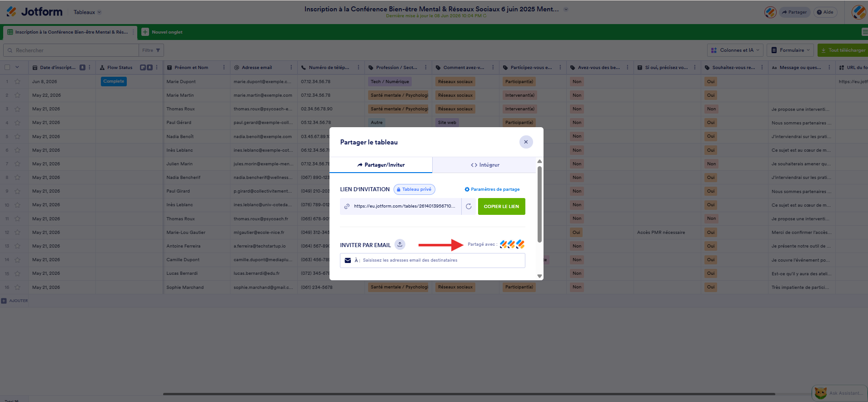This screenshot has width=868, height=402.
Task: Close the Partager le tableau dialog
Action: pyautogui.click(x=526, y=142)
